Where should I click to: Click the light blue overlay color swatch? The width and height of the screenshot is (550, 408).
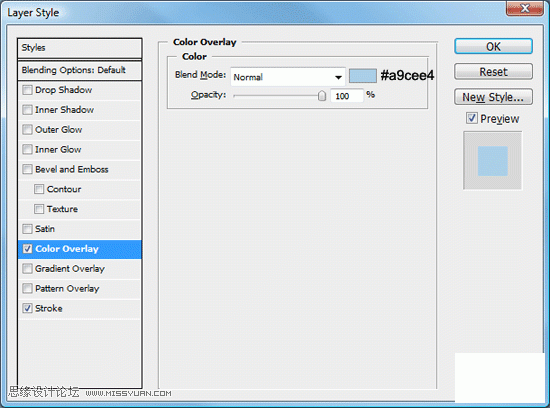[x=363, y=76]
